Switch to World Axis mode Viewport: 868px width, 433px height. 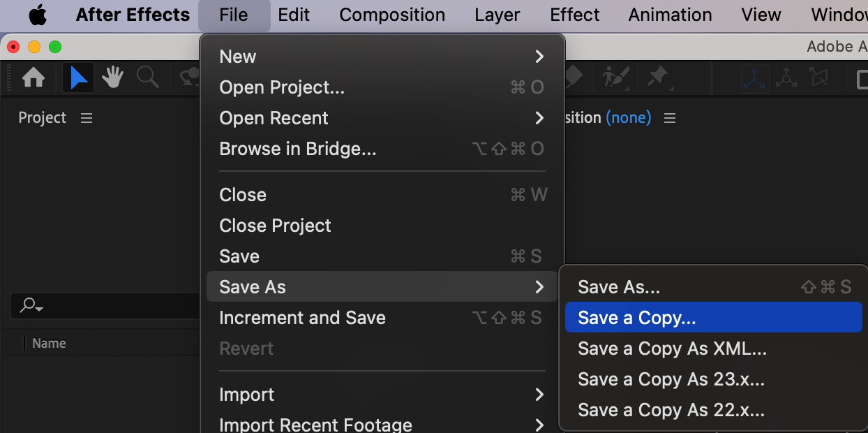click(786, 78)
